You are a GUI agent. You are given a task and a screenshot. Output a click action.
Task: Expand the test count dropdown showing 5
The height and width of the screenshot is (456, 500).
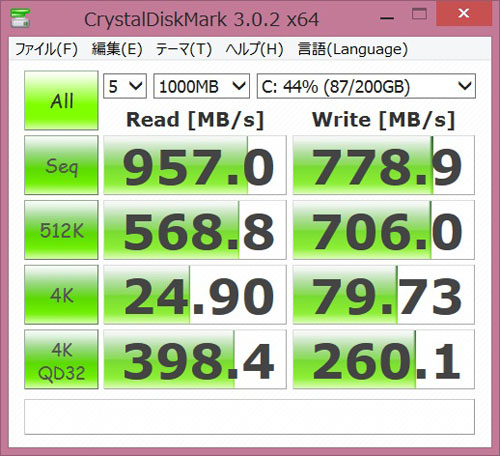125,86
